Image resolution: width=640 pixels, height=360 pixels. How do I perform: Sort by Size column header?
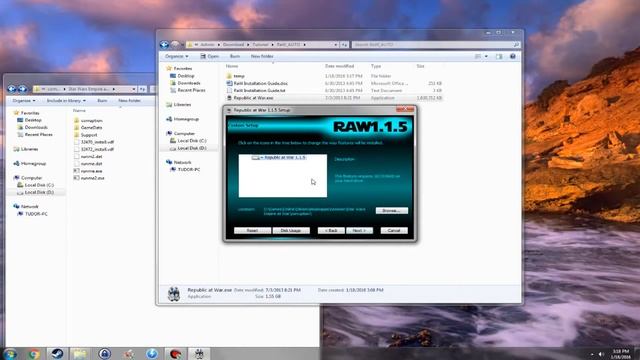[420, 66]
